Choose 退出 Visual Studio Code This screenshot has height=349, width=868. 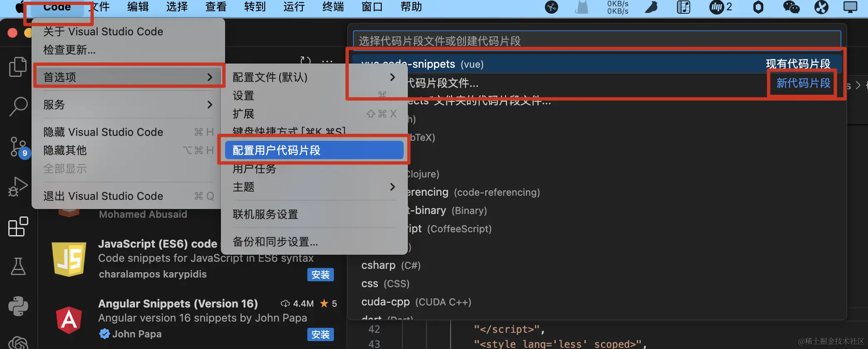coord(128,196)
